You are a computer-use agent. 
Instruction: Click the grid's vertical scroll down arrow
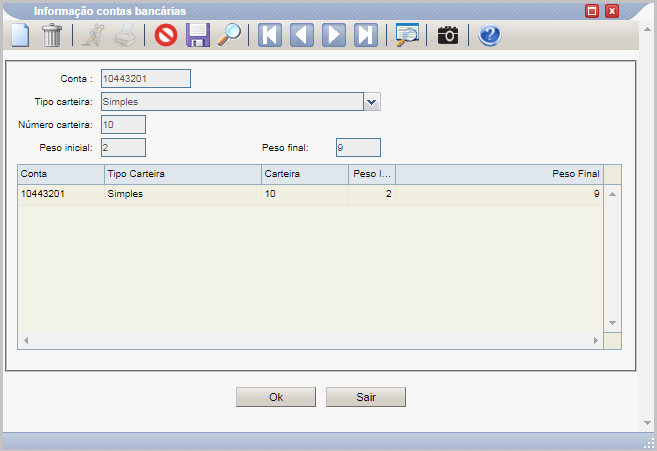click(x=612, y=323)
